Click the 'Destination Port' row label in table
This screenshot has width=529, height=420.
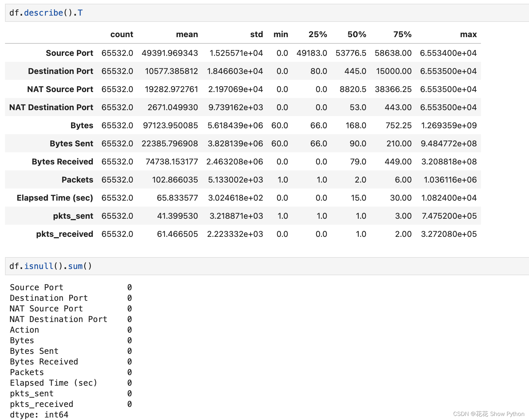(61, 71)
